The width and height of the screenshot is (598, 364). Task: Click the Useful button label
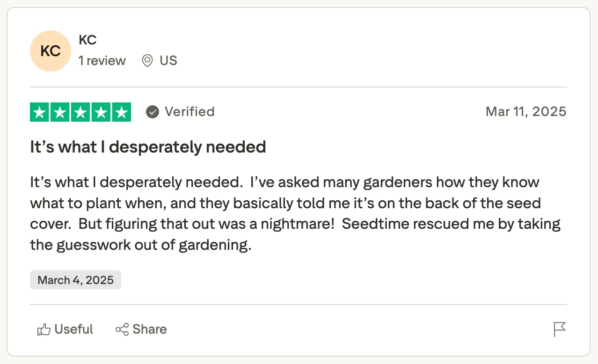pos(73,329)
